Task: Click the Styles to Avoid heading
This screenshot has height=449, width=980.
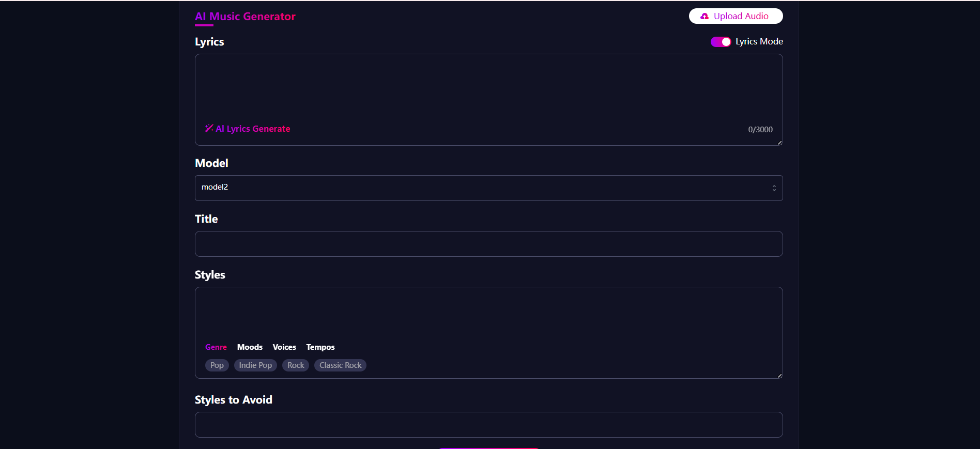Action: [234, 400]
